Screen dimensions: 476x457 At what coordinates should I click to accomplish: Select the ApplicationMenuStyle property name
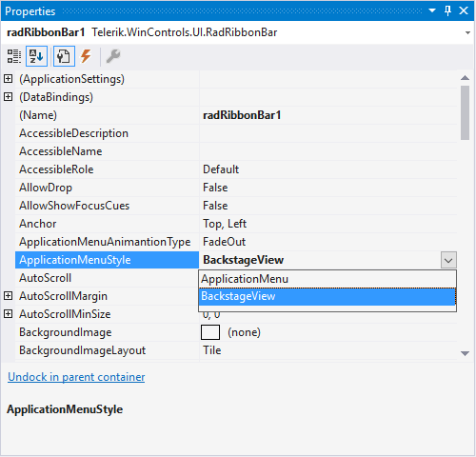[107, 260]
